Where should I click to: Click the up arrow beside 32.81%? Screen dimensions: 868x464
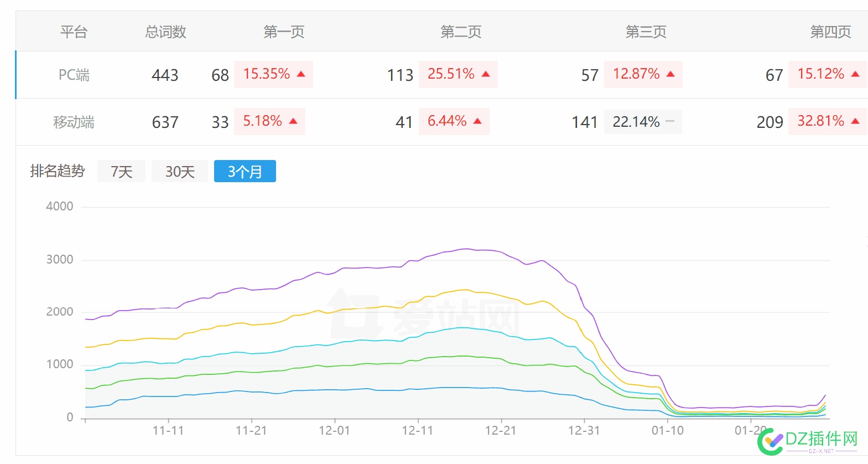pos(855,121)
